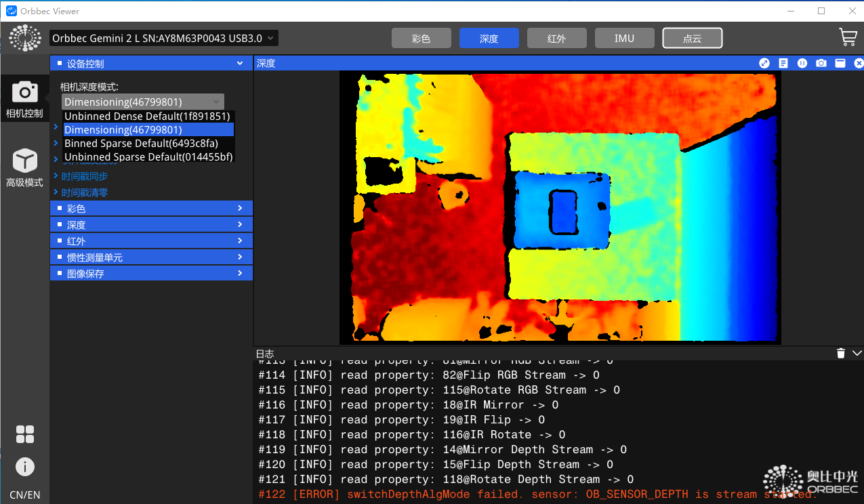Show depth stream info document icon
This screenshot has height=504, width=864.
[x=783, y=63]
